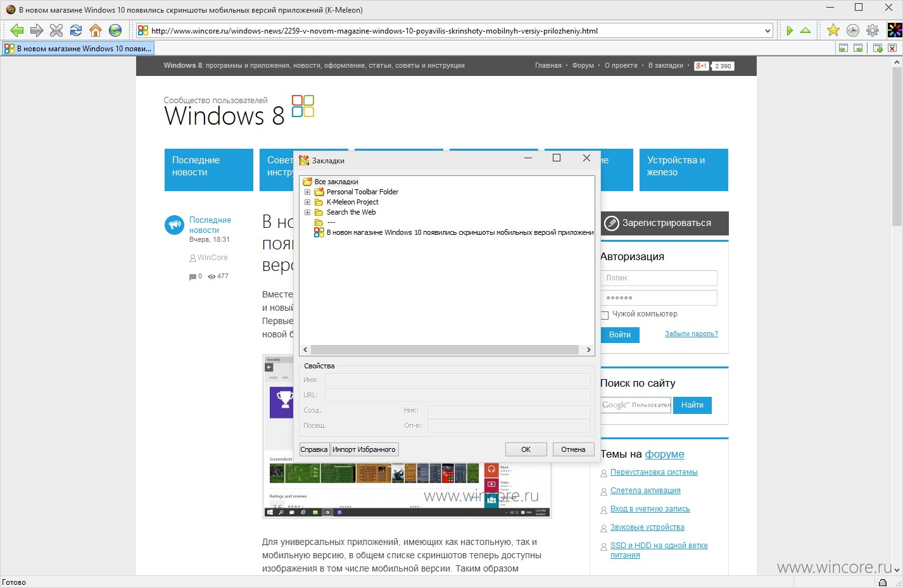
Task: Click the page's vertical scrollbar thumb
Action: 897,147
